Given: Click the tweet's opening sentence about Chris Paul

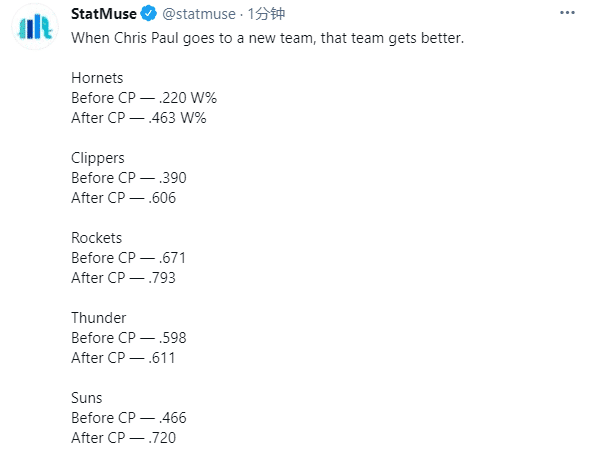Looking at the screenshot, I should coord(268,38).
